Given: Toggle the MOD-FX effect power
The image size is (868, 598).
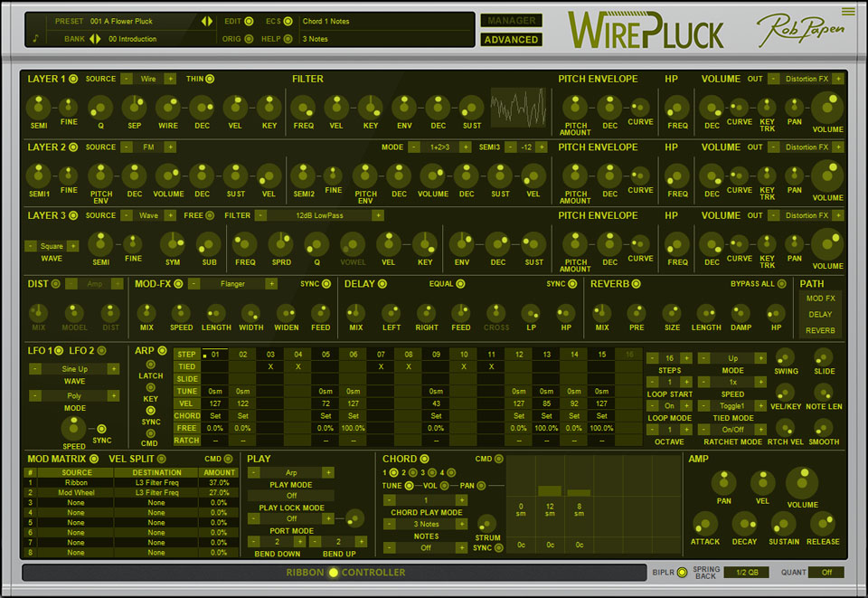Looking at the screenshot, I should [178, 283].
